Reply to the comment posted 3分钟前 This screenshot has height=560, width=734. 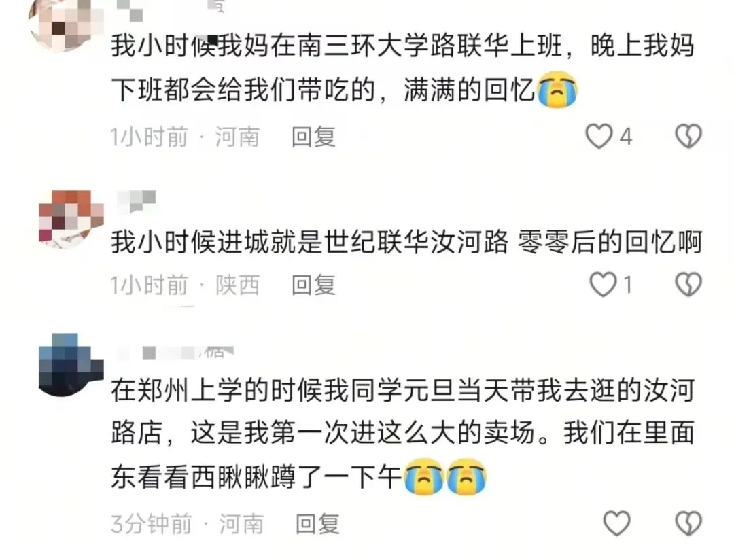[x=318, y=524]
